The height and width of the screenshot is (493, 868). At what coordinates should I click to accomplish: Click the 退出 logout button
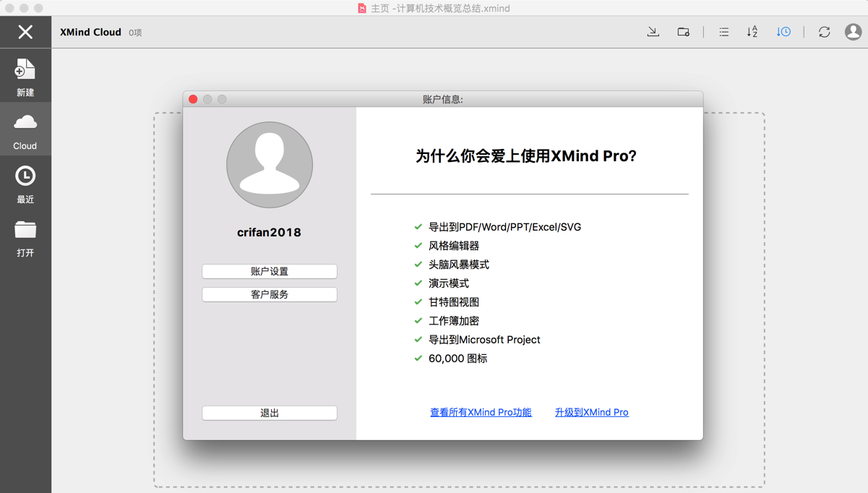[270, 413]
